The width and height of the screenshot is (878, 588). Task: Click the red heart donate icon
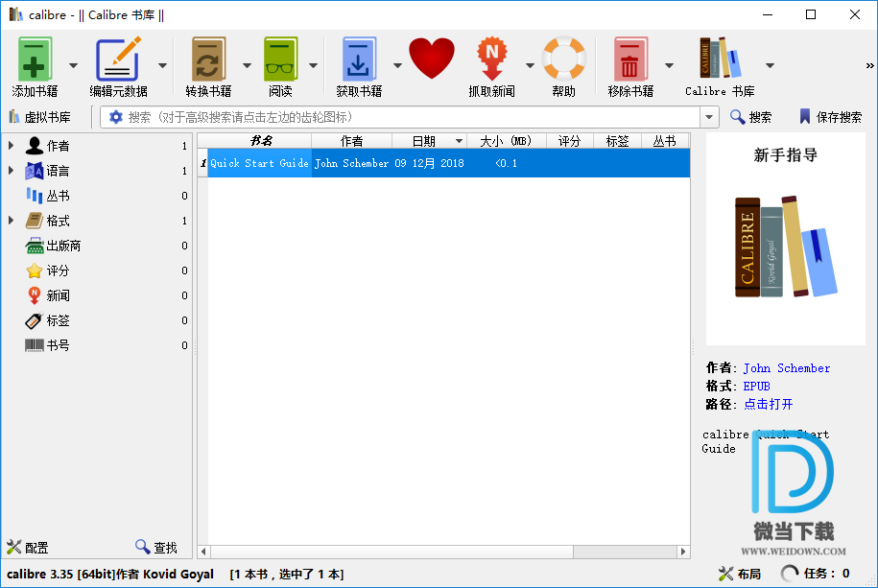[431, 59]
